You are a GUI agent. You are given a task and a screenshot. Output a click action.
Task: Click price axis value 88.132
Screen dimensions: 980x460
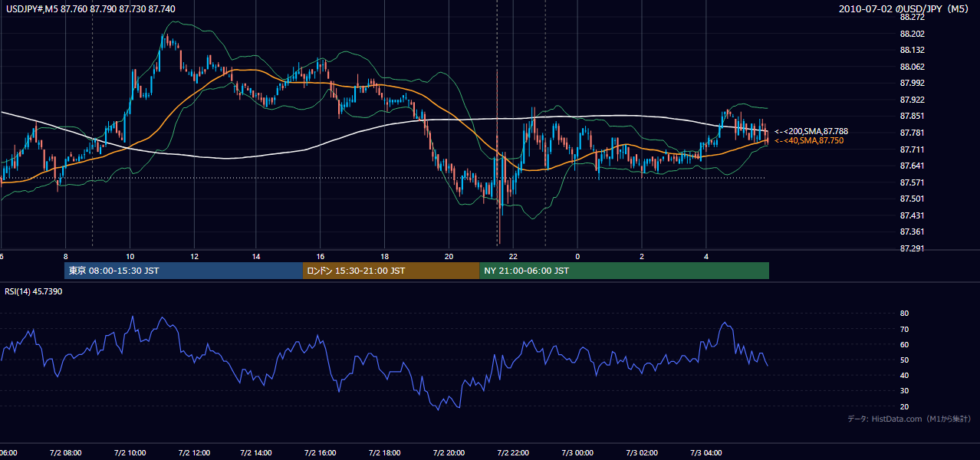913,51
